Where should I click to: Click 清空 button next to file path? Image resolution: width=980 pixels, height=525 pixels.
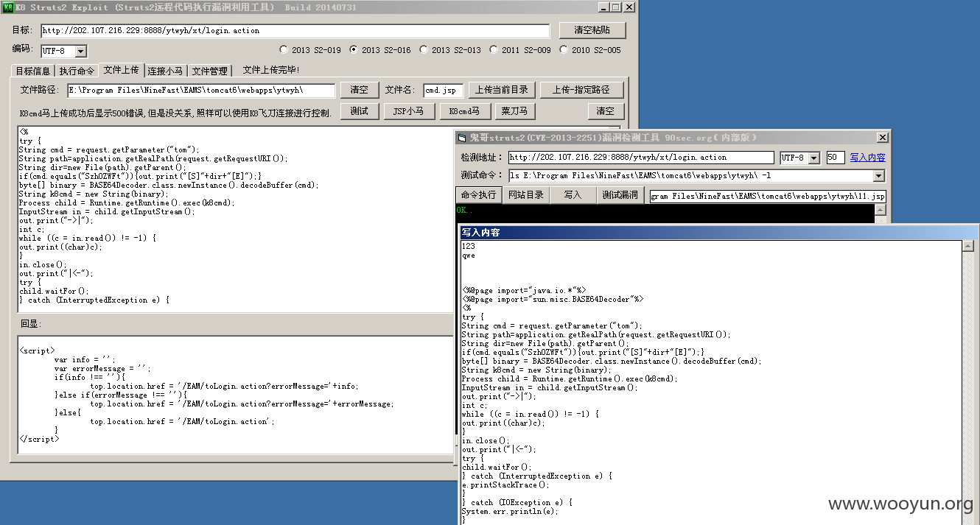[x=359, y=90]
